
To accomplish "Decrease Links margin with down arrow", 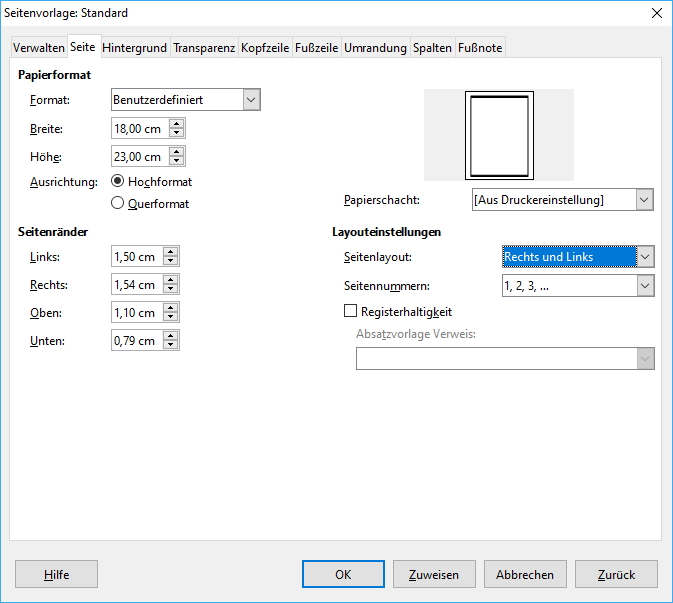I will [x=171, y=261].
